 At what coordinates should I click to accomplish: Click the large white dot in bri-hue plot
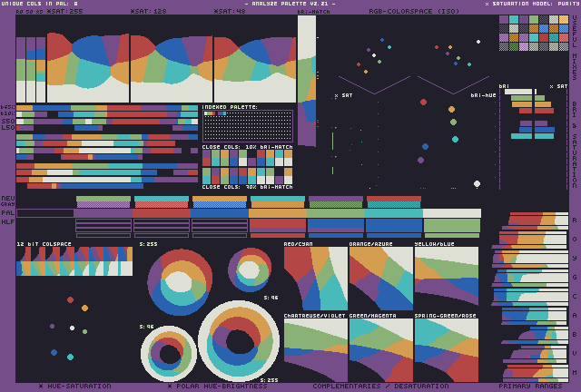(478, 184)
